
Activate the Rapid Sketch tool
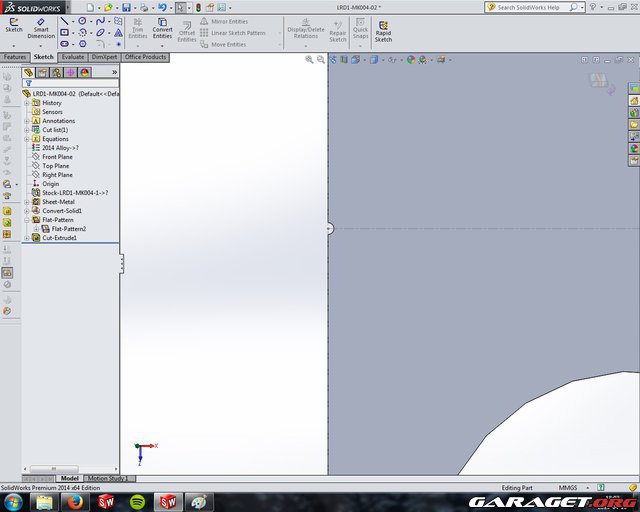point(383,28)
